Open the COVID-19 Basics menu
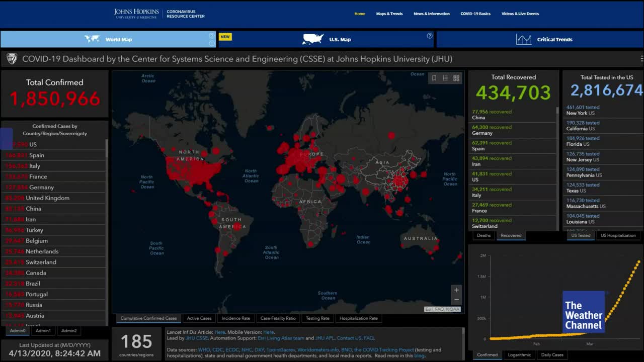The image size is (644, 362). [475, 14]
